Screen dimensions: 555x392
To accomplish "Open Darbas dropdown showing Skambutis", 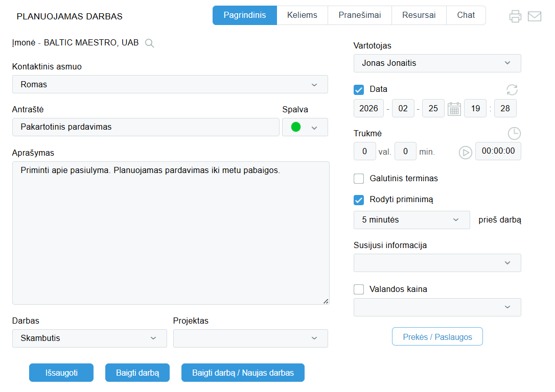I will click(x=89, y=338).
